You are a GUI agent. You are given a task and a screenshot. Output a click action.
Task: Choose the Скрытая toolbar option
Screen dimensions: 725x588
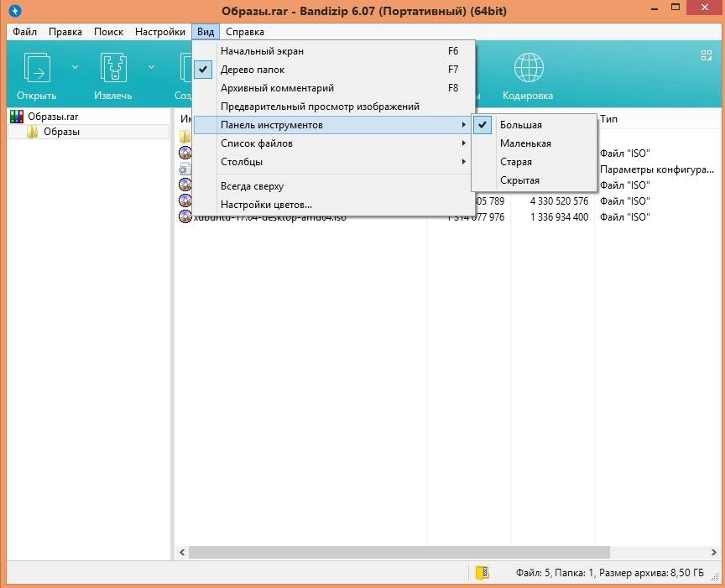(535, 180)
